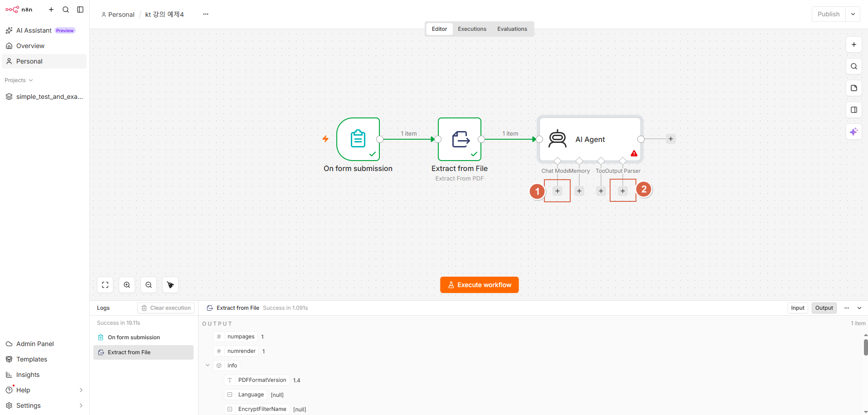Select the On form submission node icon

[x=358, y=139]
